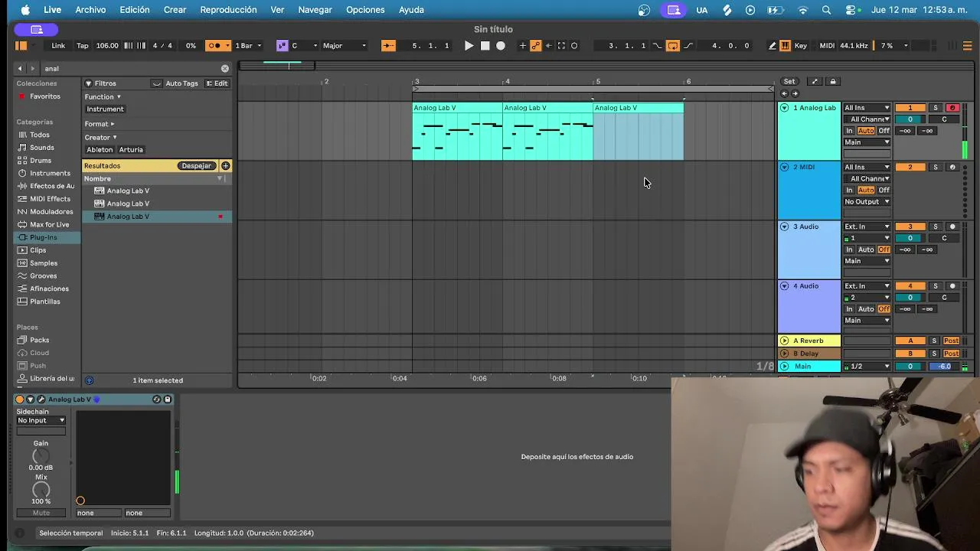The image size is (980, 551).
Task: Deactivate the 2 MIDI track activator
Action: 910,168
